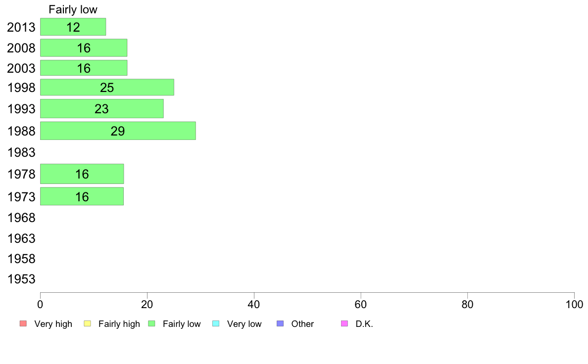This screenshot has width=588, height=364.
Task: Click the blue Other legend swatch
Action: (280, 323)
